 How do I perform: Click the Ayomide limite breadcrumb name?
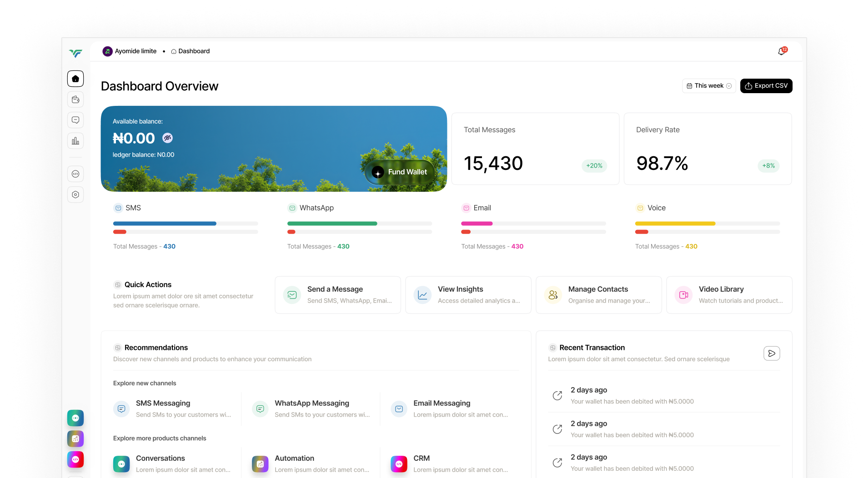[x=135, y=51]
